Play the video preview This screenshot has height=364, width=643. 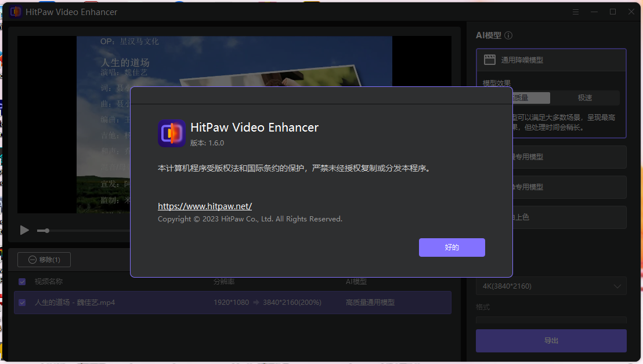pos(24,230)
